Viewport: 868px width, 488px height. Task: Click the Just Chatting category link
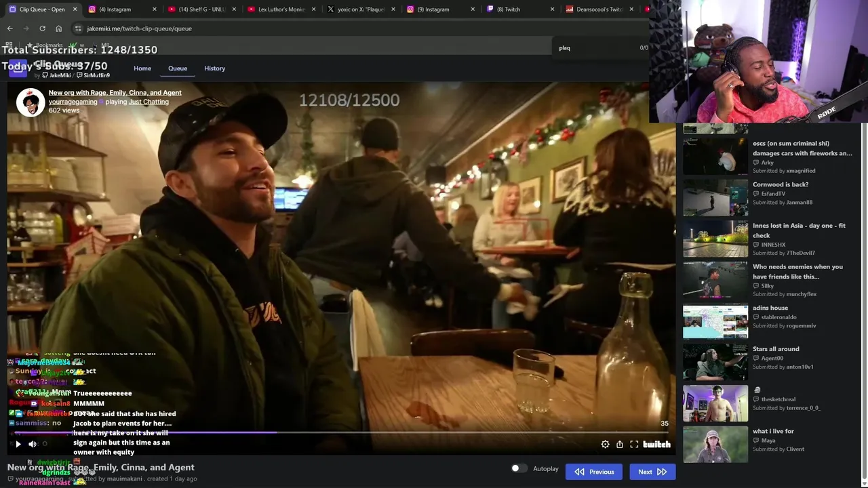pyautogui.click(x=149, y=102)
